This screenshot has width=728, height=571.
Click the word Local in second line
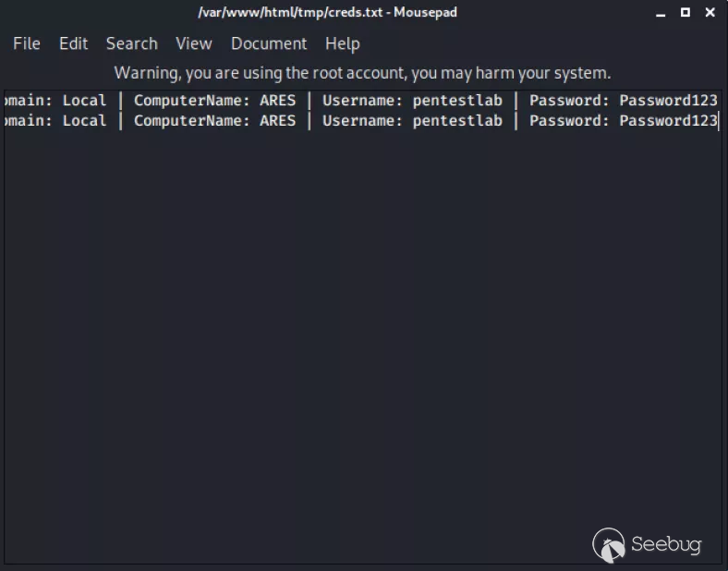(84, 120)
